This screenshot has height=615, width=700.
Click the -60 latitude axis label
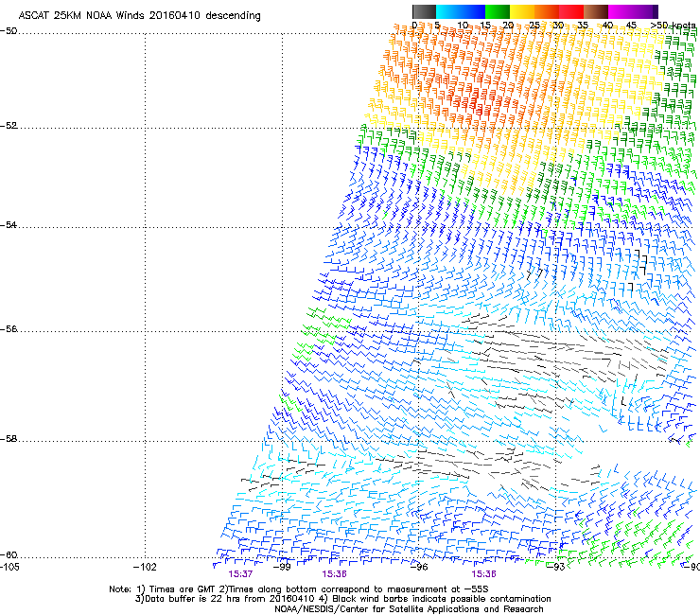(9, 554)
